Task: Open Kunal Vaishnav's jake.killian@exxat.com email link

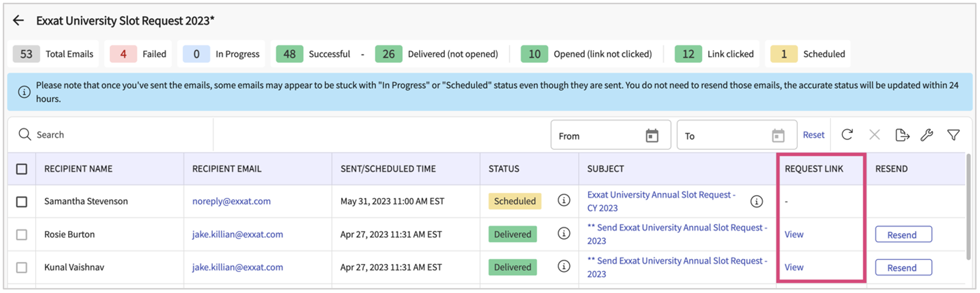Action: coord(237,268)
